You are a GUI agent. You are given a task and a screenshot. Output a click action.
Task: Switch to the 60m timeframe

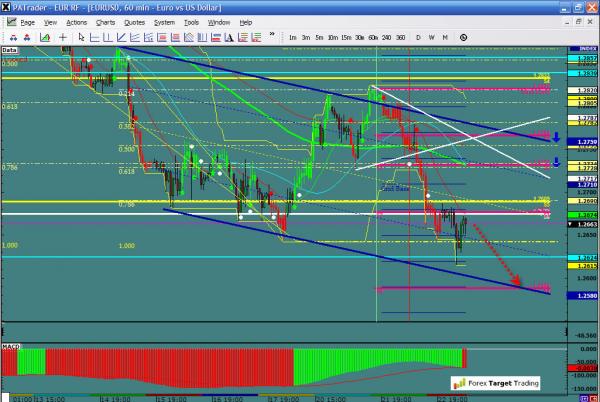(372, 37)
